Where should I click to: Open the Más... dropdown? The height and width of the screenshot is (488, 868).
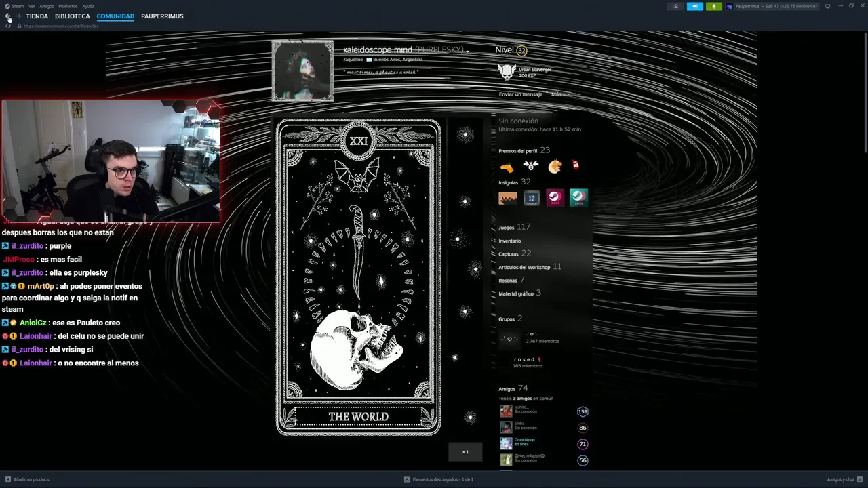tap(560, 94)
